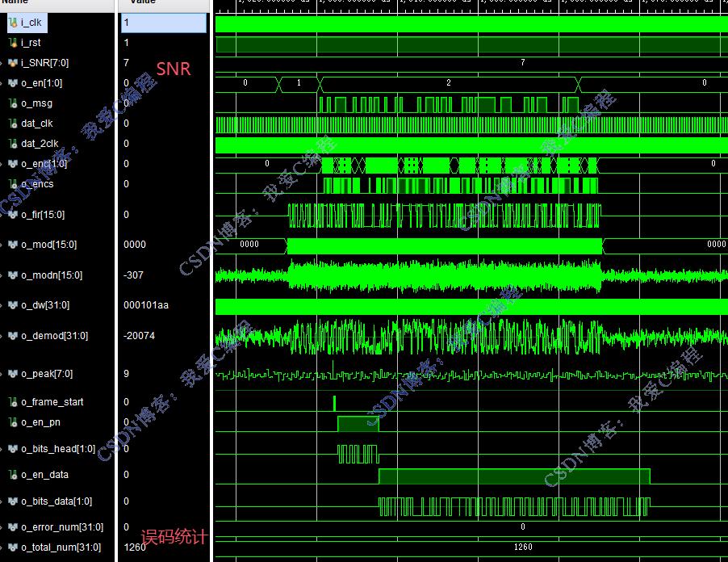Select the o_modn[15:0] signal

52,275
